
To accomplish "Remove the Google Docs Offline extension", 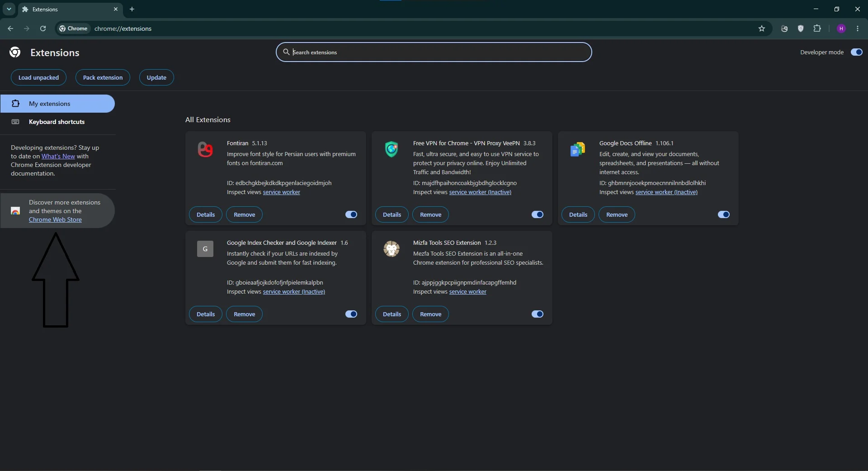I will click(x=617, y=214).
